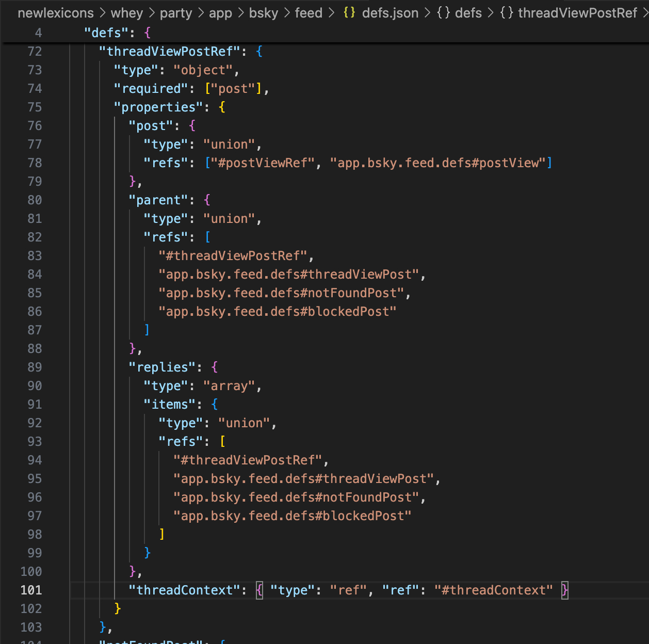The width and height of the screenshot is (649, 644).
Task: Click the defs.json file icon in breadcrumbs
Action: (349, 12)
